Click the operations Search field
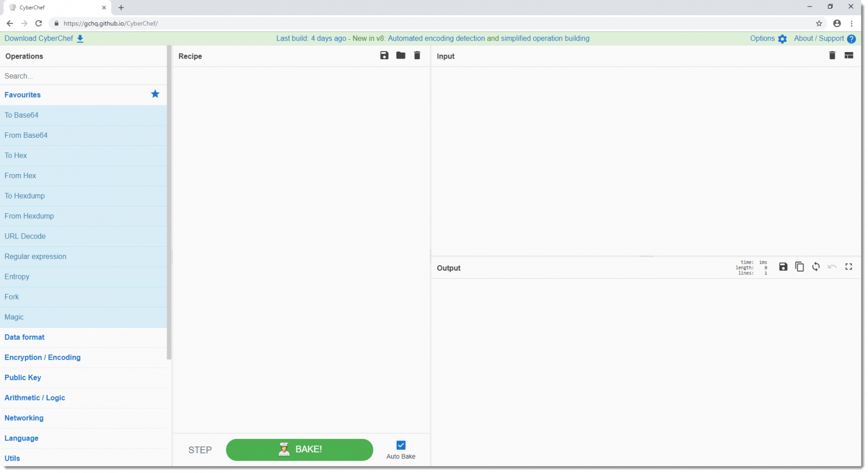The width and height of the screenshot is (868, 473). [x=84, y=76]
